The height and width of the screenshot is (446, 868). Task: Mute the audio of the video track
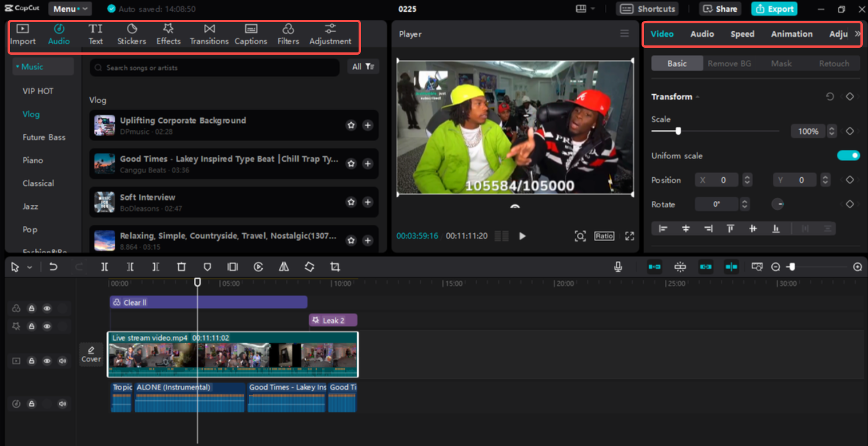pyautogui.click(x=62, y=361)
